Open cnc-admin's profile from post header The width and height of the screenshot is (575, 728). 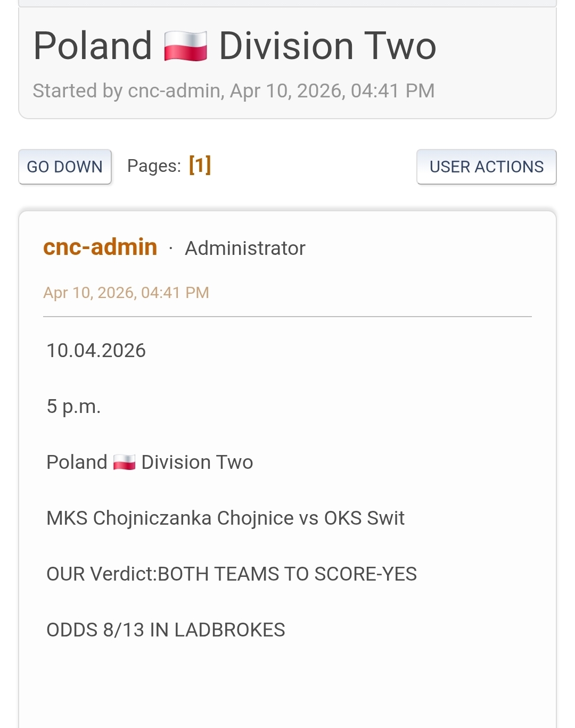[100, 247]
